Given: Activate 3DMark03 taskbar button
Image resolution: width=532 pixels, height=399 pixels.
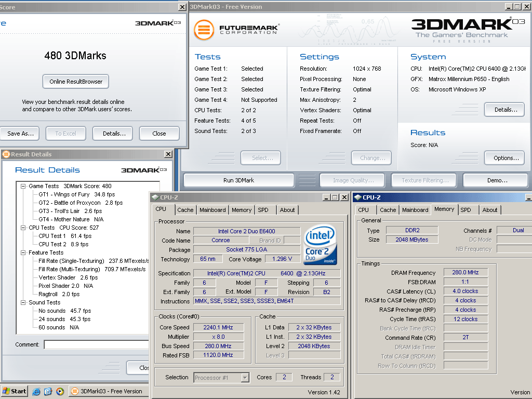Looking at the screenshot, I should pyautogui.click(x=109, y=391).
